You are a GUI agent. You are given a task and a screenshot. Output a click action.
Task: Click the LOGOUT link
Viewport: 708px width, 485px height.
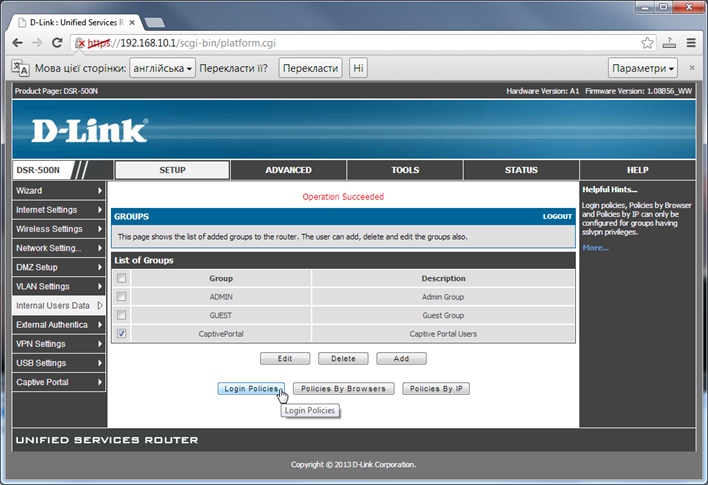tap(557, 216)
